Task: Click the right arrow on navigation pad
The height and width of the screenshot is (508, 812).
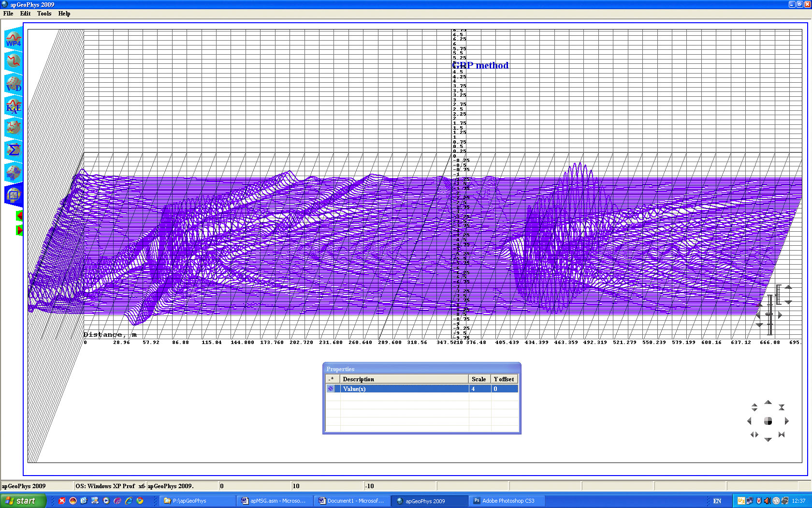Action: [786, 421]
